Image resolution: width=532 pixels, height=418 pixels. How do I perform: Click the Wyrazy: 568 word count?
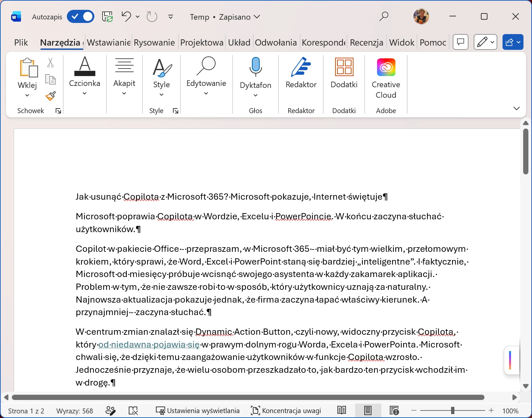click(x=75, y=411)
